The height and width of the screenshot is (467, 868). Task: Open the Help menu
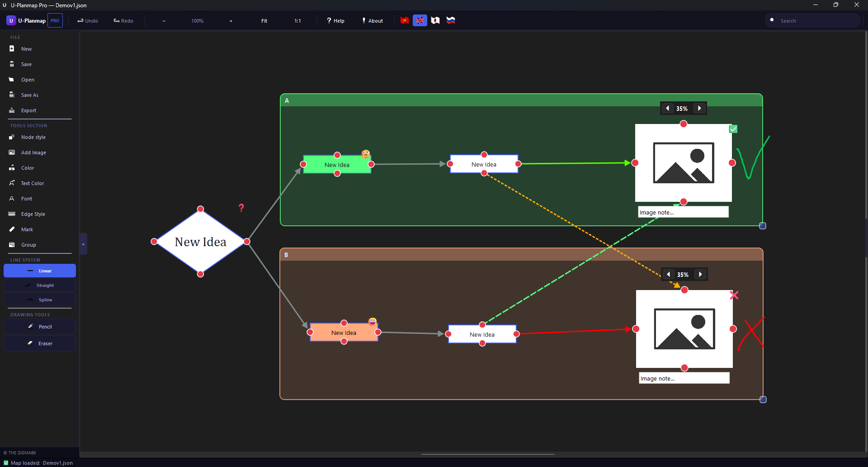[336, 21]
